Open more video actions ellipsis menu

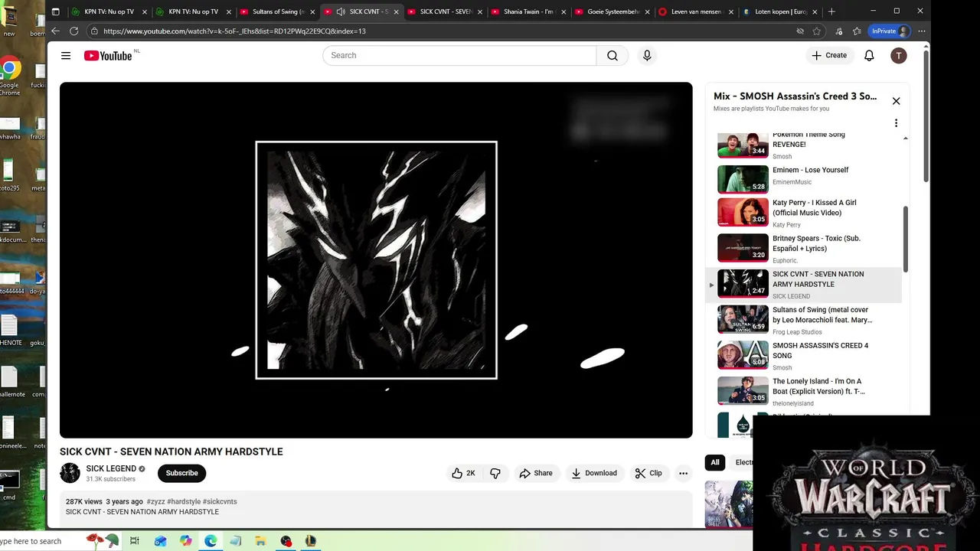point(683,473)
